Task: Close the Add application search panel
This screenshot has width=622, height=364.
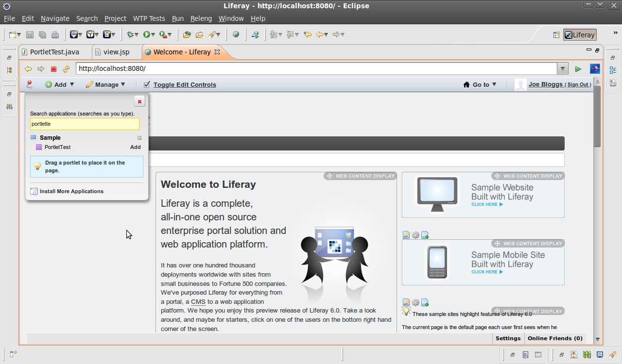Action: tap(139, 101)
